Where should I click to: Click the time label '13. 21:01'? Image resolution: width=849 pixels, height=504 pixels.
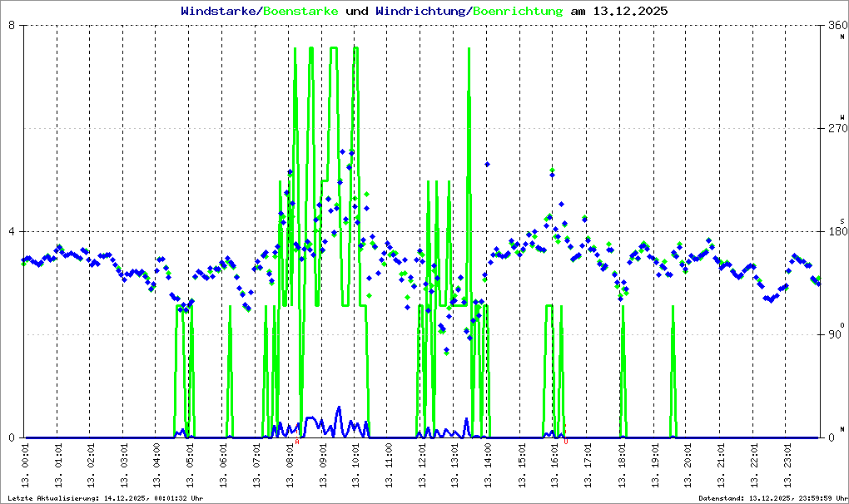point(721,465)
